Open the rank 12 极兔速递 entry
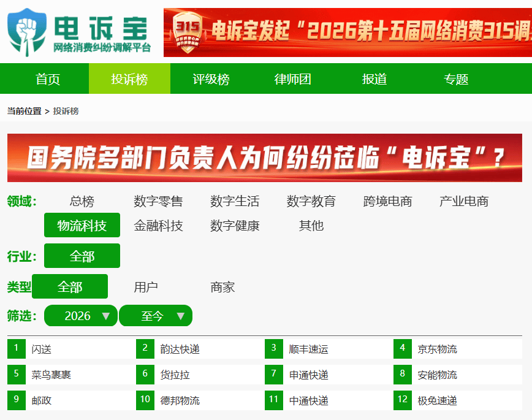The image size is (532, 420). click(458, 400)
